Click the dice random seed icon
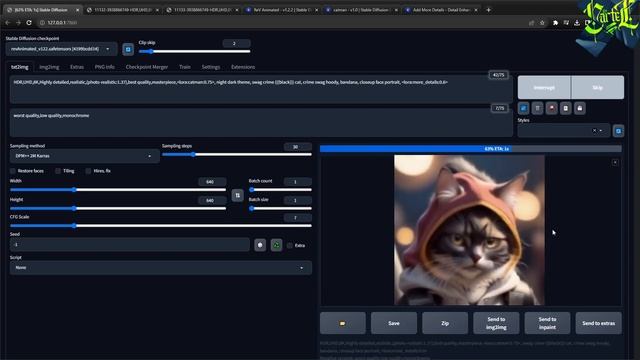 tap(260, 245)
